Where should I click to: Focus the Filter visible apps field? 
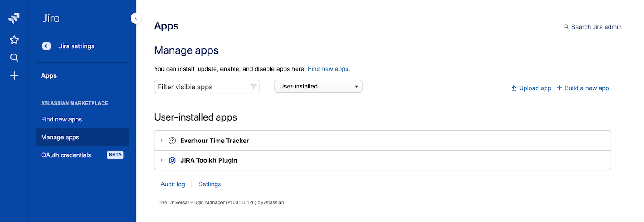point(201,87)
